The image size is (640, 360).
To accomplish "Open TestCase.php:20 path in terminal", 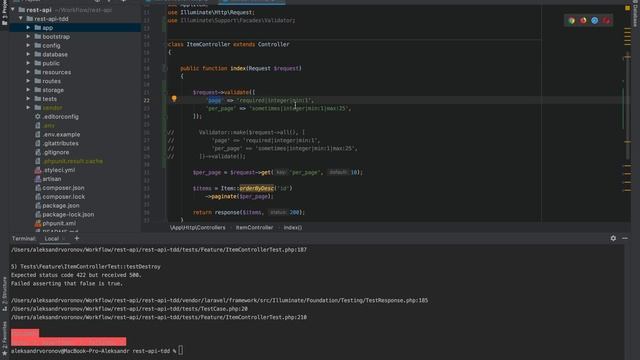I will click(x=129, y=309).
